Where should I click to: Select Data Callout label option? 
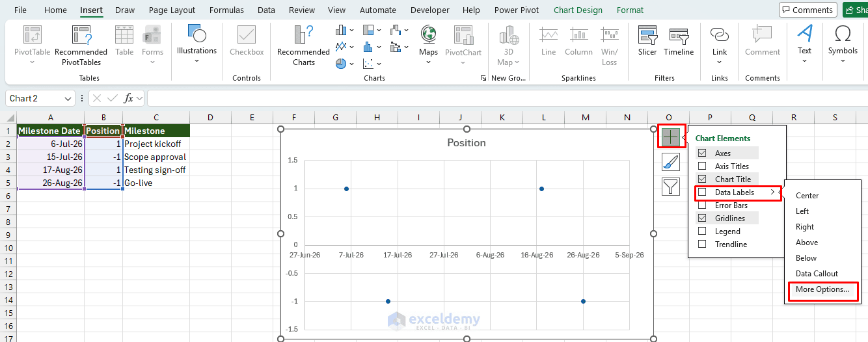point(817,274)
